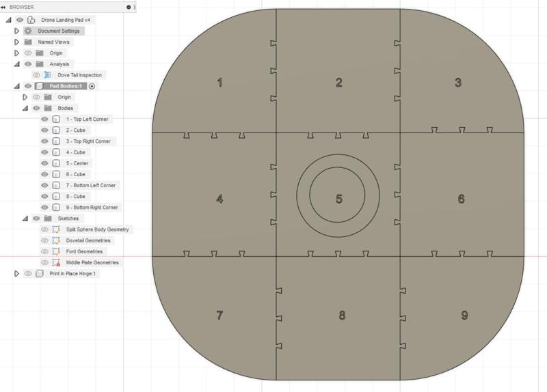
Task: Click sketch icon of Font Geometries
Action: tap(56, 251)
